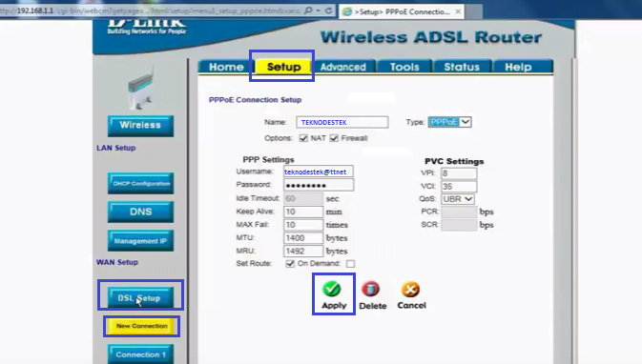642x364 pixels.
Task: Click the MTU value field
Action: click(x=303, y=238)
